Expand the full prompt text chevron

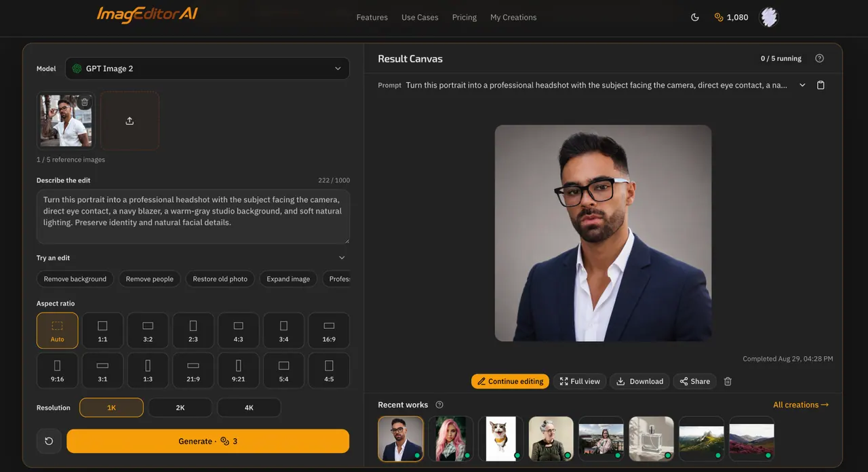point(802,85)
